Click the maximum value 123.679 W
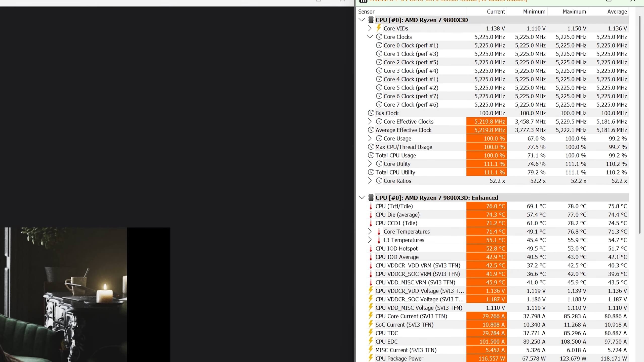This screenshot has width=644, height=362. (573, 358)
